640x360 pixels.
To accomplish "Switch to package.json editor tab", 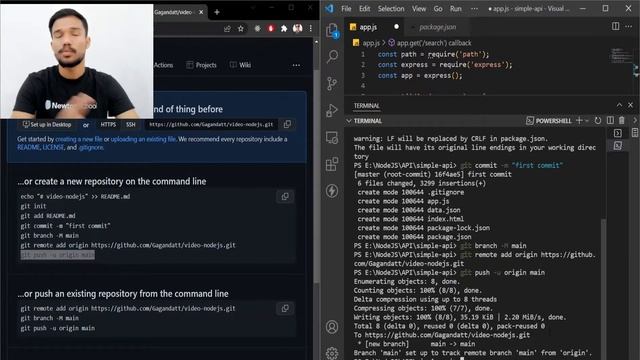I will coord(438,27).
